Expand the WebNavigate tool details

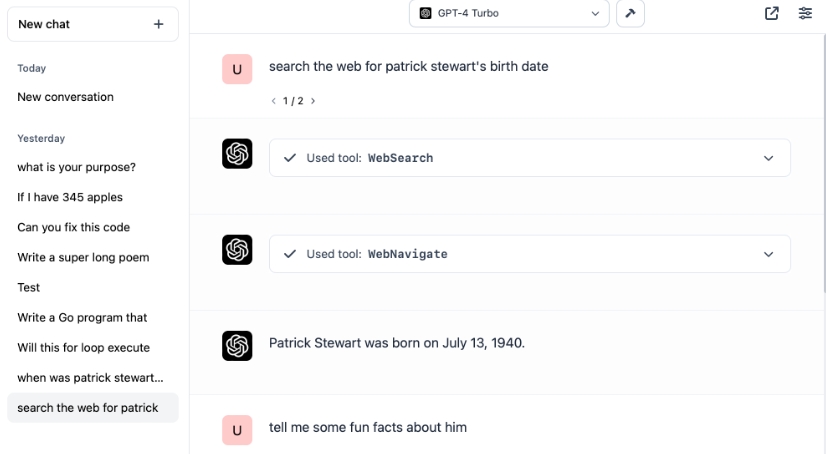(768, 254)
